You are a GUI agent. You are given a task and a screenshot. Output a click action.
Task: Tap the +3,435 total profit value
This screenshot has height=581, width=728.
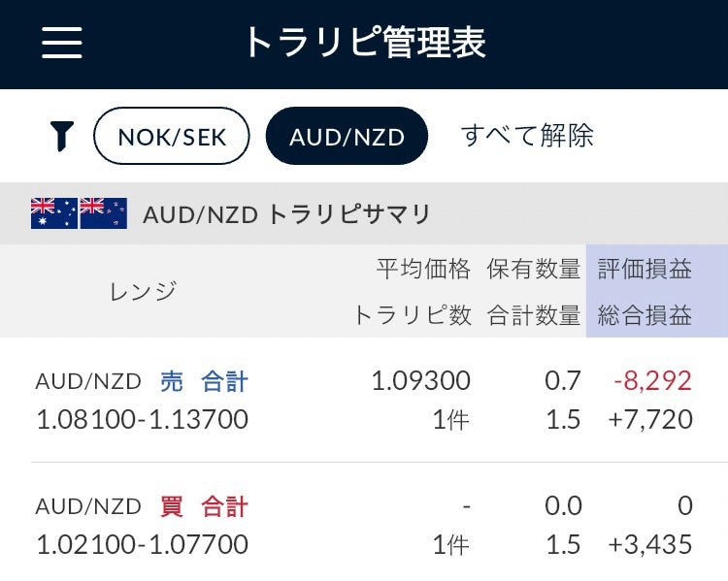point(650,544)
